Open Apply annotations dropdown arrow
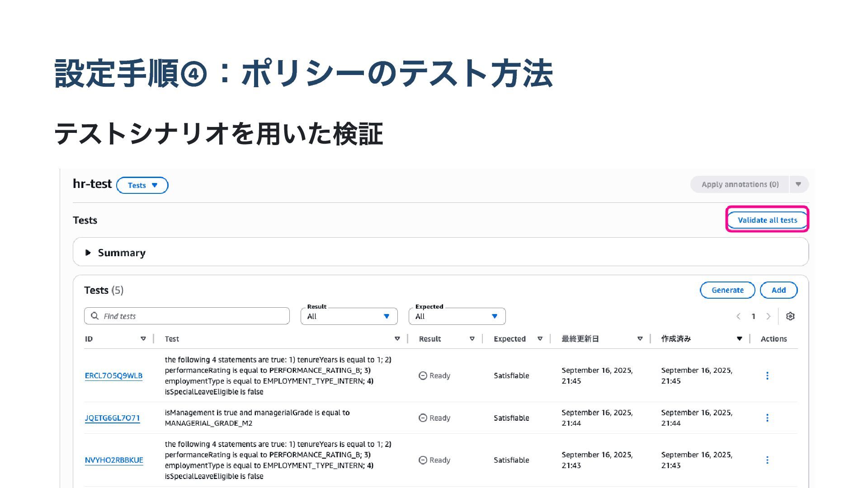Image resolution: width=868 pixels, height=488 pixels. click(798, 184)
